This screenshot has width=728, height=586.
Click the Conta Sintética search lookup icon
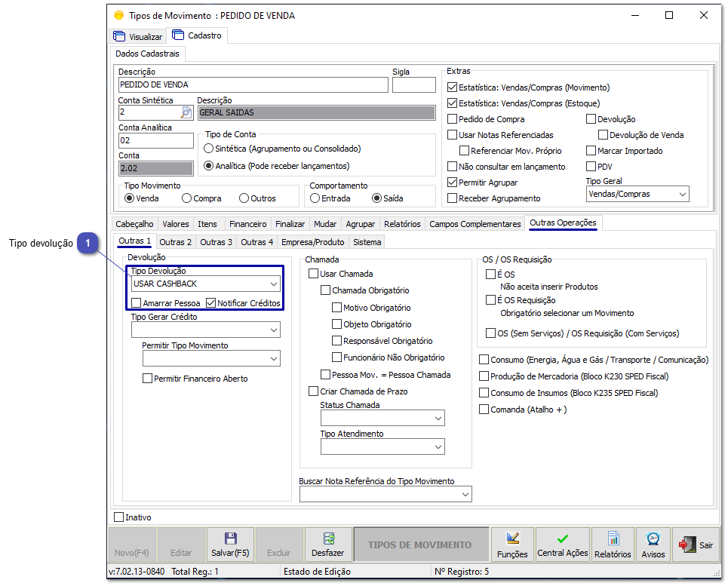[x=186, y=112]
